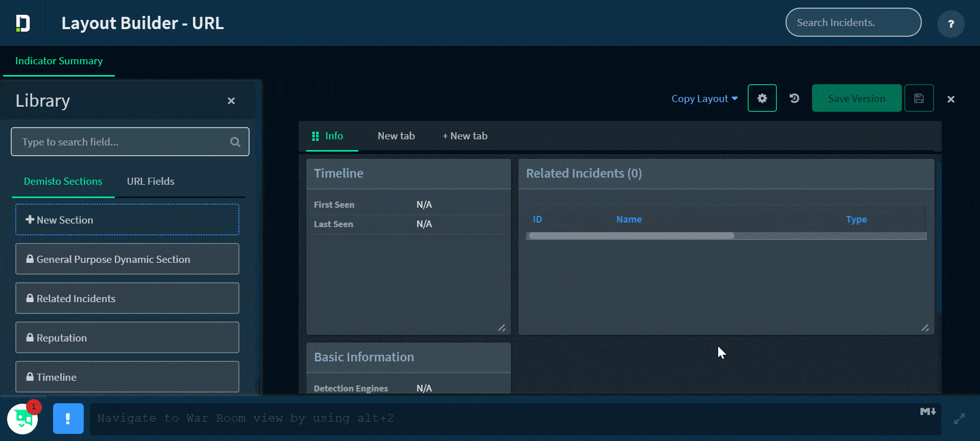Click the New Section item
980x441 pixels.
(127, 219)
